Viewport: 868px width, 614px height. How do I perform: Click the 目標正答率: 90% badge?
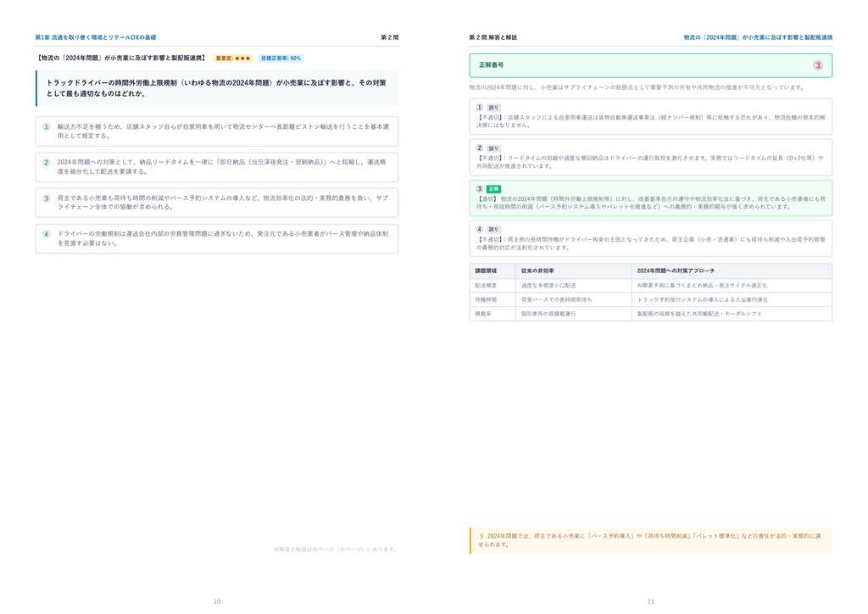coord(281,59)
